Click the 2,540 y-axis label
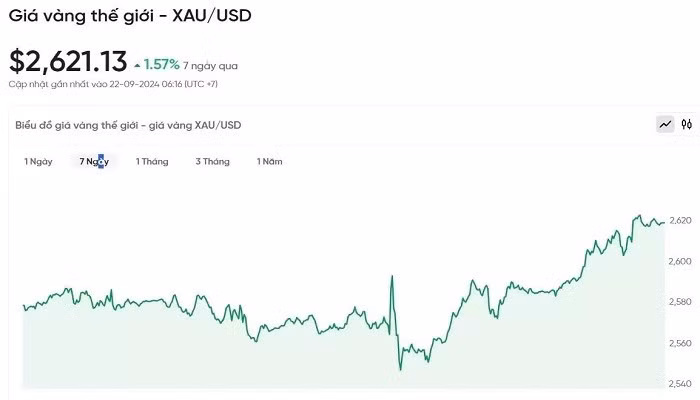 680,384
